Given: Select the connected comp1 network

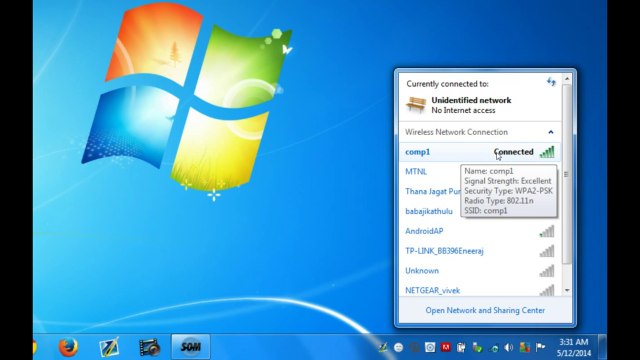Looking at the screenshot, I should click(480, 152).
